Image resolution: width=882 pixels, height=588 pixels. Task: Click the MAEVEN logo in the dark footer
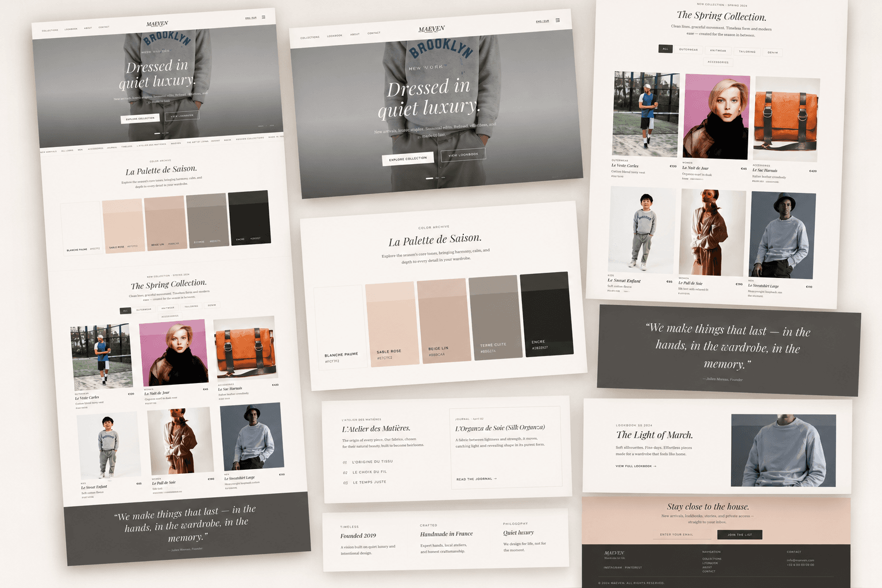[614, 553]
